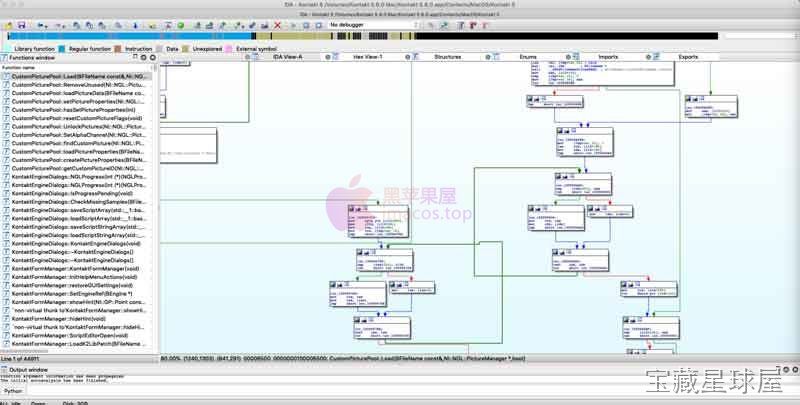Select CustomPicturePool::getCustomPictureIDO function row
This screenshot has height=405, width=800.
77,168
